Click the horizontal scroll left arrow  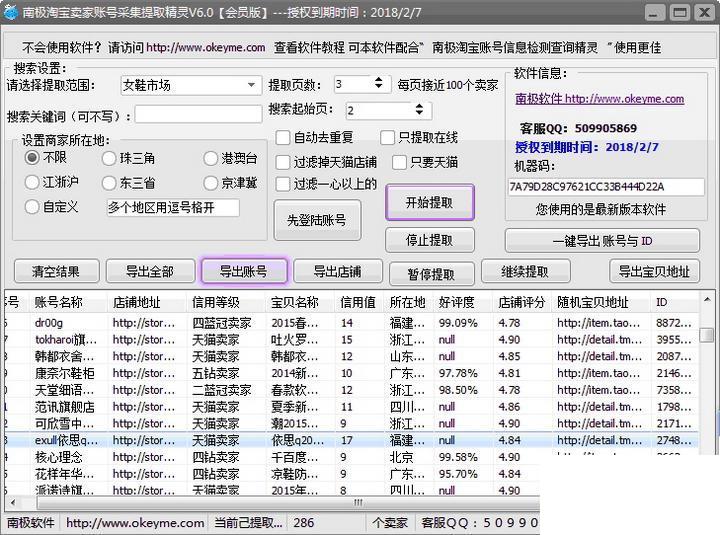tap(12, 502)
